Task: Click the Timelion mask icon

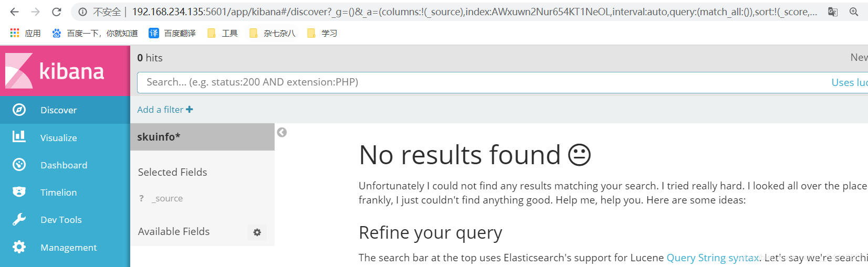Action: point(19,192)
